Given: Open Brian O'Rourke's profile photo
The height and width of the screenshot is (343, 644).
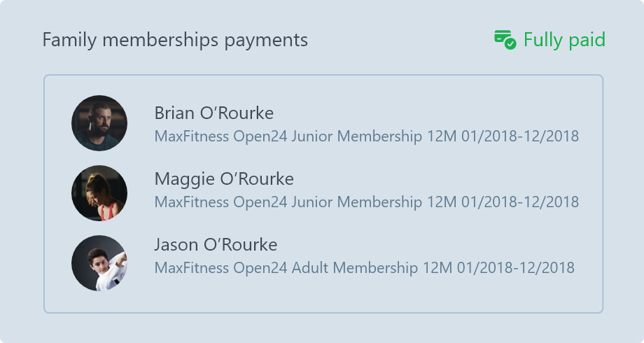Looking at the screenshot, I should point(99,123).
